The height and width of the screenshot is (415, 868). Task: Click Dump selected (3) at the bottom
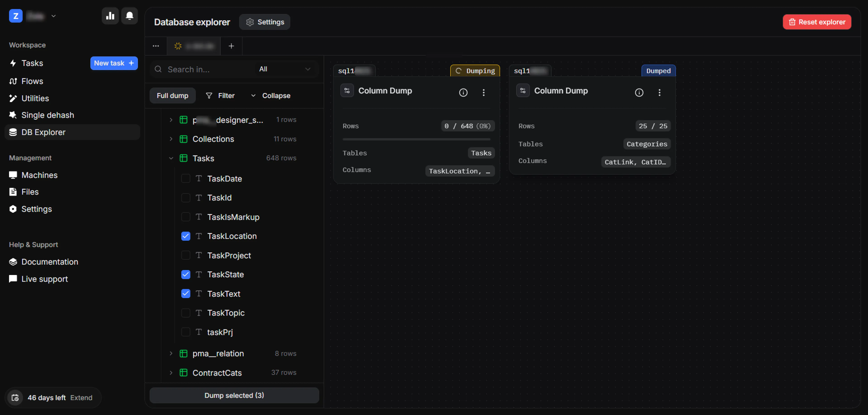(234, 396)
